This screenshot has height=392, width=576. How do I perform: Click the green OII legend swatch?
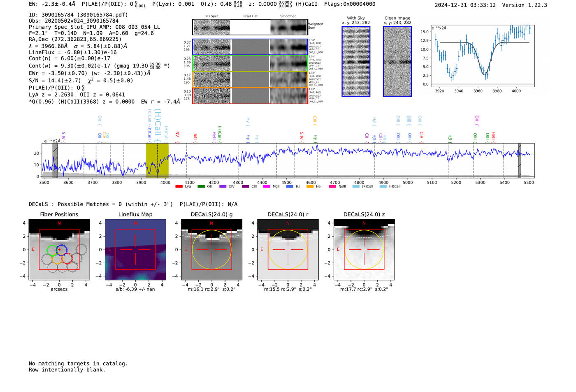(x=201, y=186)
